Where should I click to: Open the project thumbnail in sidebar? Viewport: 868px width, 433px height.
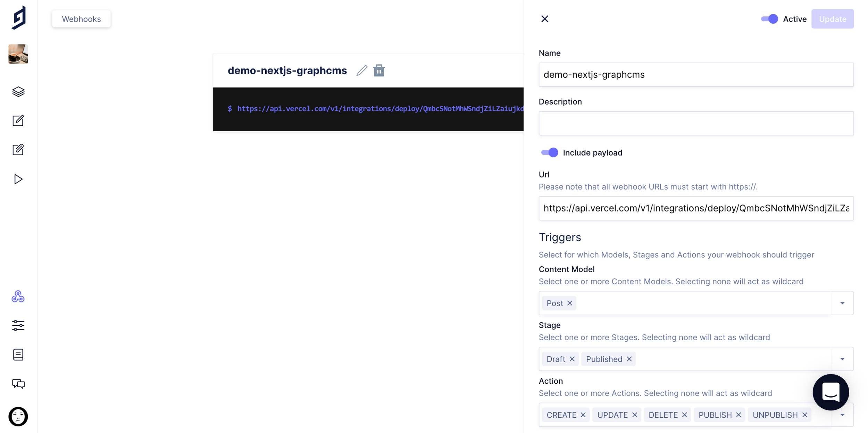point(18,54)
